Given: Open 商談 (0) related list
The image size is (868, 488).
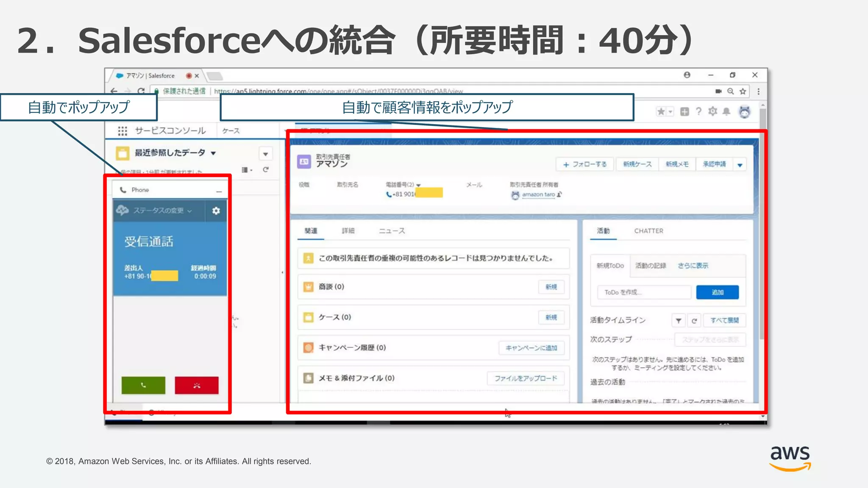Looking at the screenshot, I should [x=331, y=287].
